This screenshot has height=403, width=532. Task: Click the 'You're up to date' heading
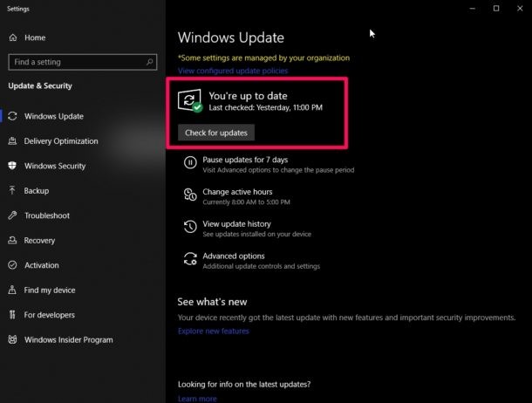248,96
